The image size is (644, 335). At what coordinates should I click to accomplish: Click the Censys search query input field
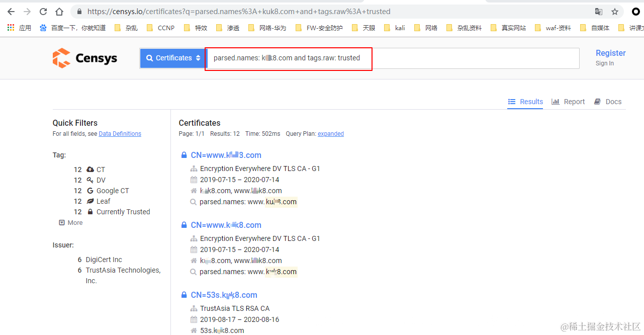coord(393,58)
